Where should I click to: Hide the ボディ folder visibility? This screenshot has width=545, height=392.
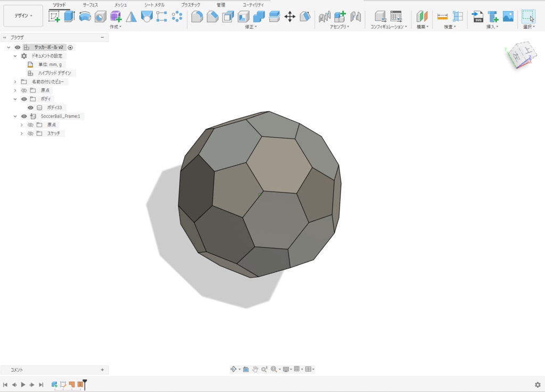[24, 98]
